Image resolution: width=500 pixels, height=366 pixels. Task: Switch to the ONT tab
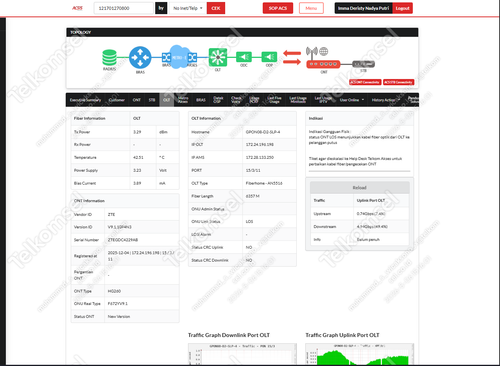point(137,100)
